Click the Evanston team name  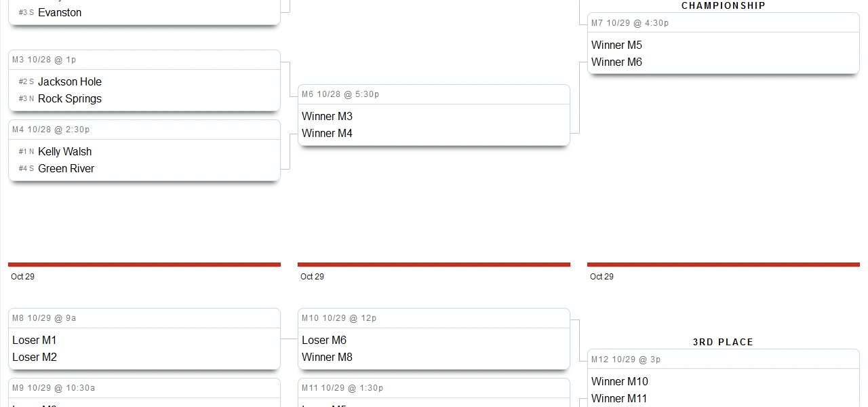pos(60,12)
